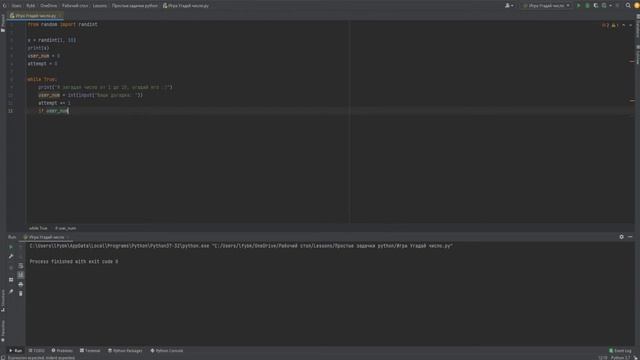Screen dimensions: 640x360
Task: Click the 'Lessons' breadcrumb
Action: (100, 6)
